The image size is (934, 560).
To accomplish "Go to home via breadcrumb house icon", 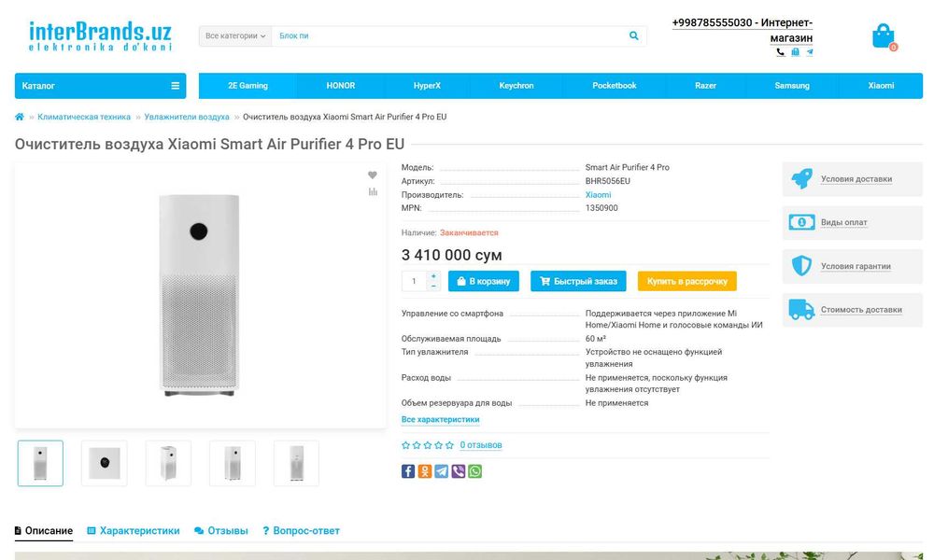I will (x=20, y=117).
